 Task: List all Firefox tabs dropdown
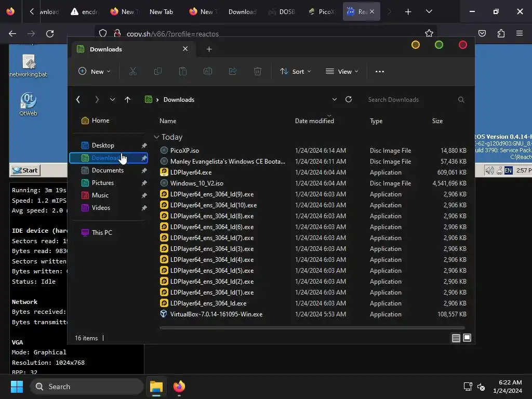click(x=429, y=11)
